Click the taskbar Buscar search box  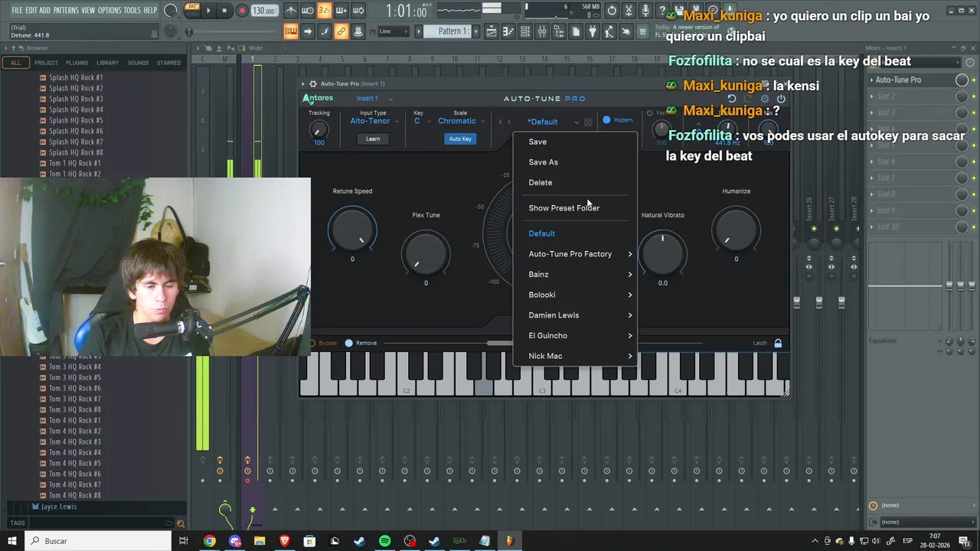click(x=100, y=541)
